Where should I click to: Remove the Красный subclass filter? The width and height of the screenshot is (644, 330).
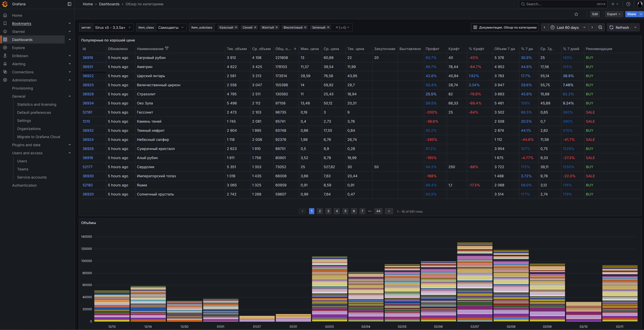coord(236,27)
